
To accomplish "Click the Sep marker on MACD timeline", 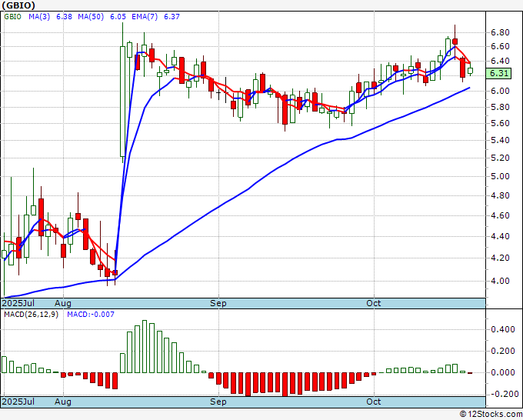I will tap(218, 402).
